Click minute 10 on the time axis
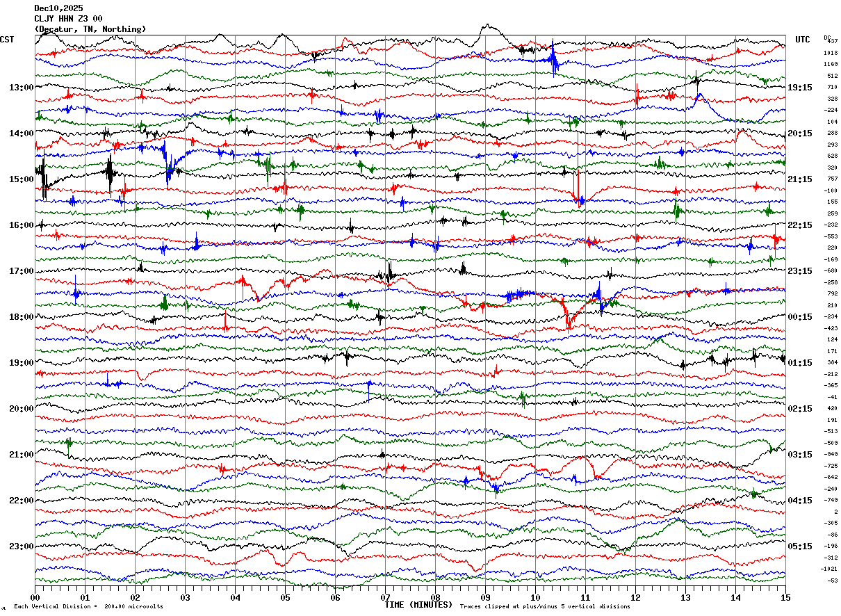Screen dimensions: 841x616 (x=535, y=597)
